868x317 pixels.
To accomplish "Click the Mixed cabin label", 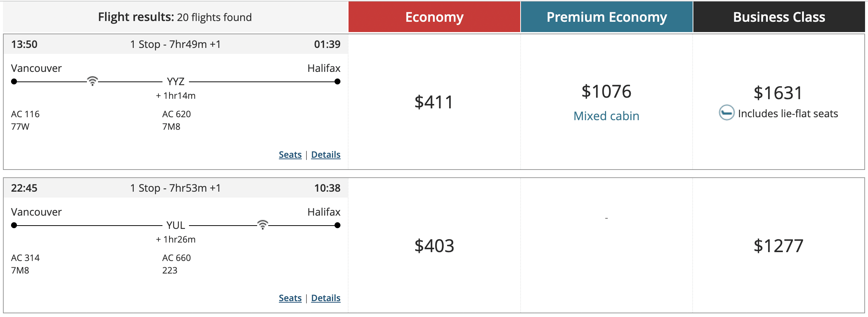I will coord(606,116).
